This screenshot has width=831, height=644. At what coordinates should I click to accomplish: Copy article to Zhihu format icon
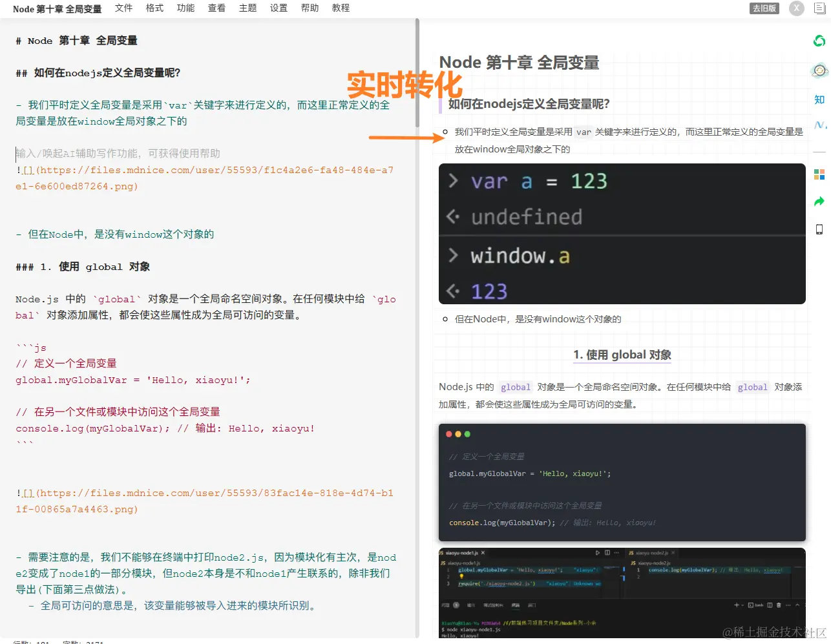pyautogui.click(x=819, y=99)
